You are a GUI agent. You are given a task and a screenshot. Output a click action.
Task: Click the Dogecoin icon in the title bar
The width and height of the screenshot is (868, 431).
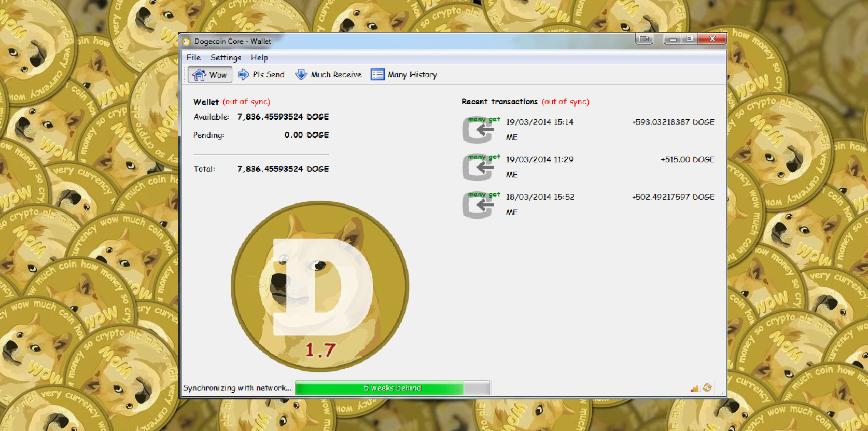pos(187,41)
